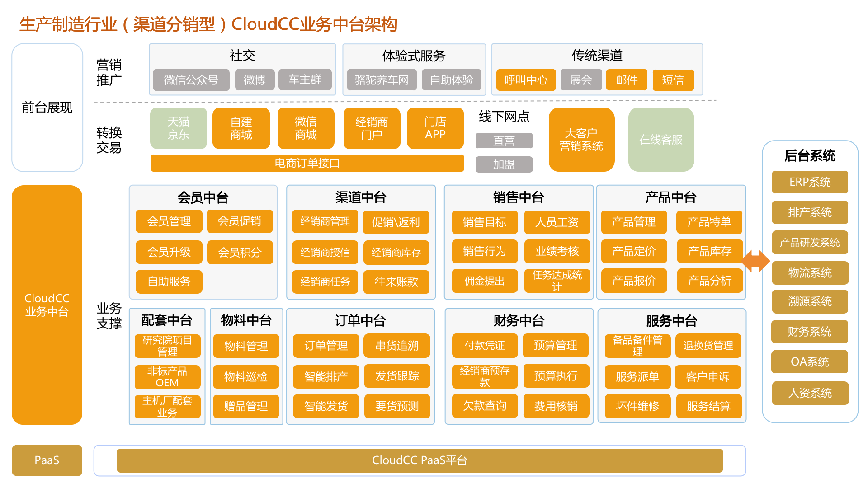Select the 业绩考核 item
This screenshot has height=488, width=868.
click(x=557, y=251)
